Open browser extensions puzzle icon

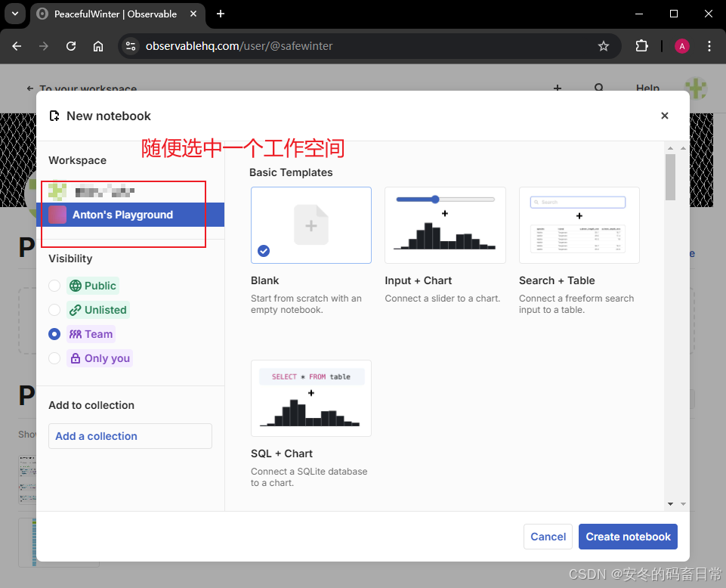pos(641,46)
